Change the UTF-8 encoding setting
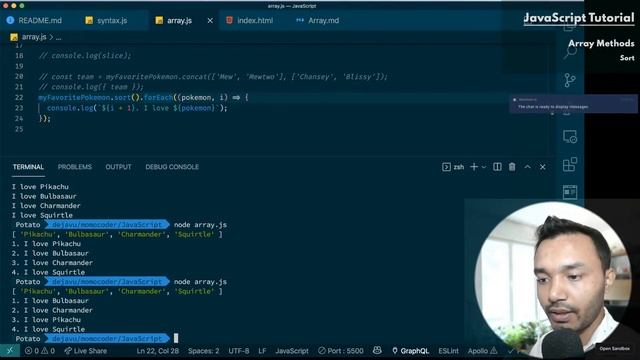The width and height of the screenshot is (640, 360). pyautogui.click(x=239, y=351)
